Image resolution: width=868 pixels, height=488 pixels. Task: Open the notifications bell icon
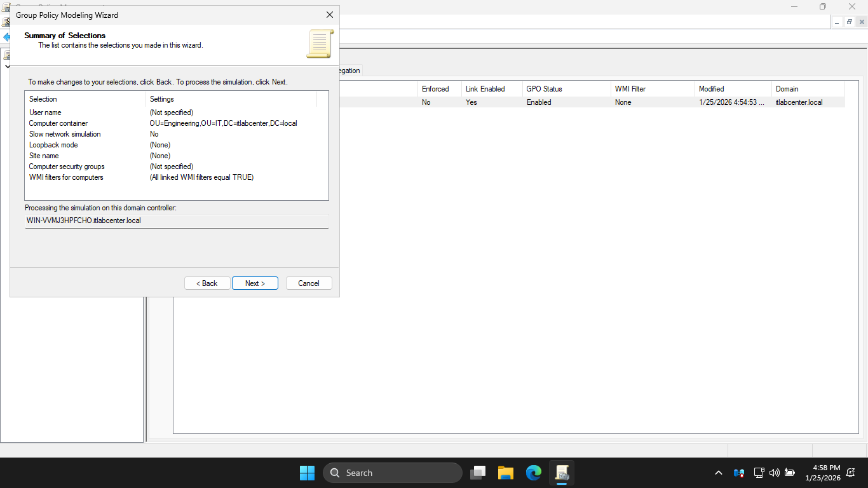[850, 473]
